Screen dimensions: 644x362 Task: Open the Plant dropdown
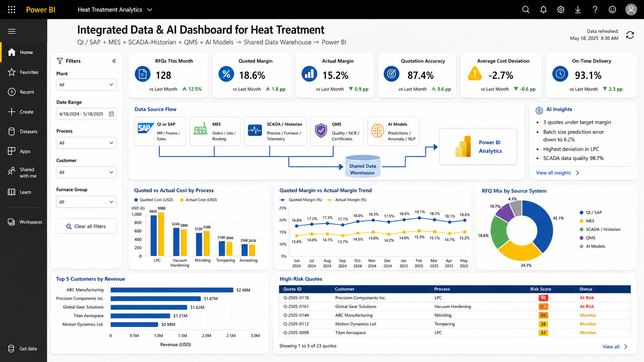click(86, 85)
